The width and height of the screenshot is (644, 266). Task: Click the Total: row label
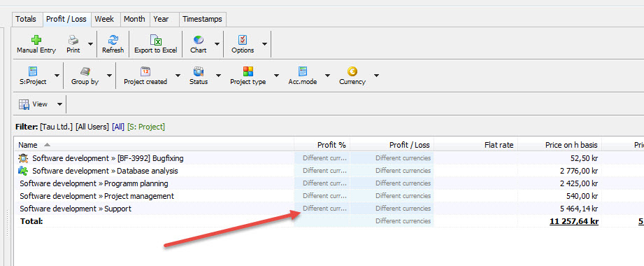click(x=31, y=221)
